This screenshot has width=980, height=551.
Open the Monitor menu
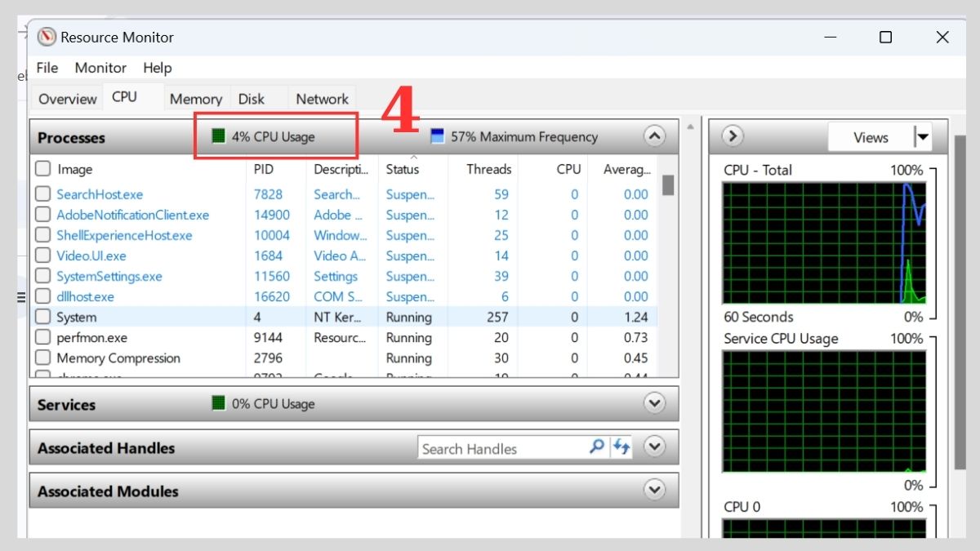click(x=100, y=68)
